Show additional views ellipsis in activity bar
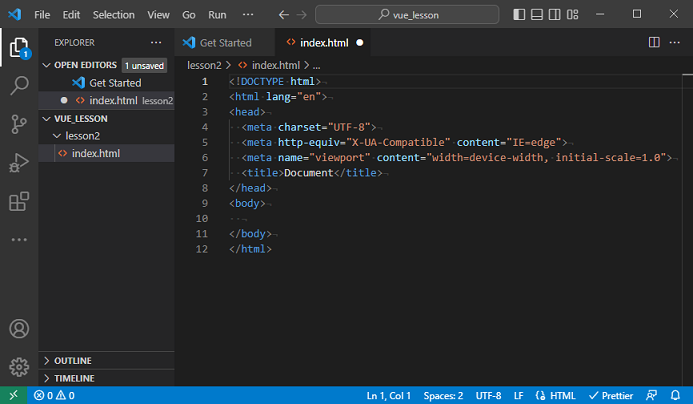 coord(19,240)
